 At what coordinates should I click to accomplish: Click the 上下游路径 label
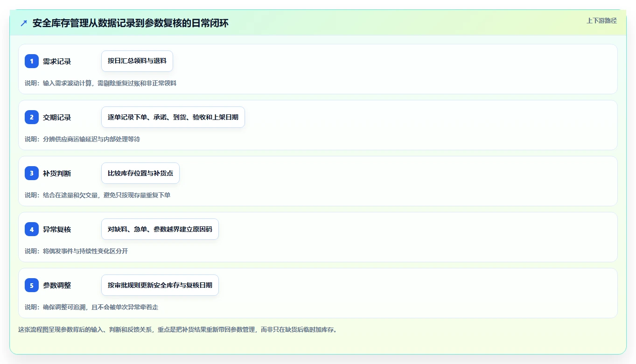pyautogui.click(x=601, y=21)
